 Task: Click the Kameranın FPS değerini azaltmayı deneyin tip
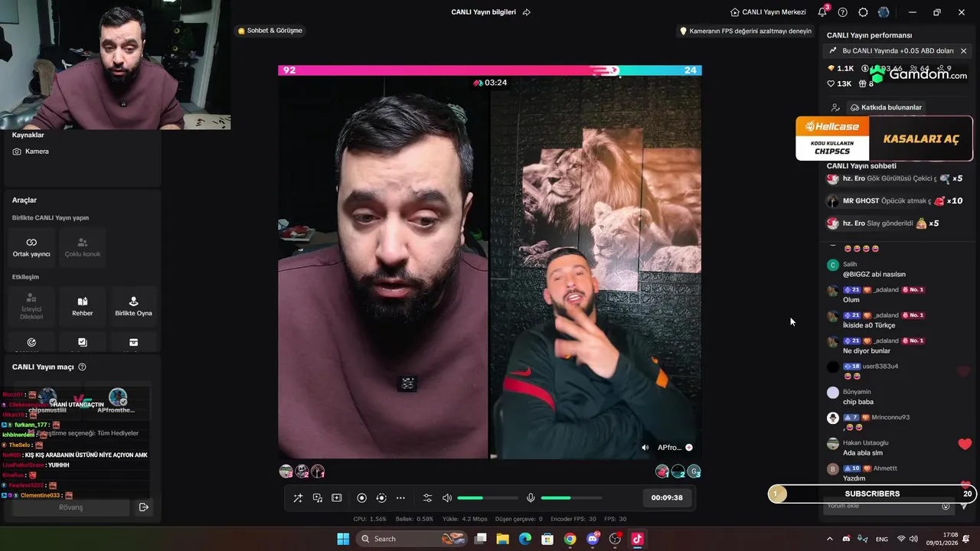[745, 31]
